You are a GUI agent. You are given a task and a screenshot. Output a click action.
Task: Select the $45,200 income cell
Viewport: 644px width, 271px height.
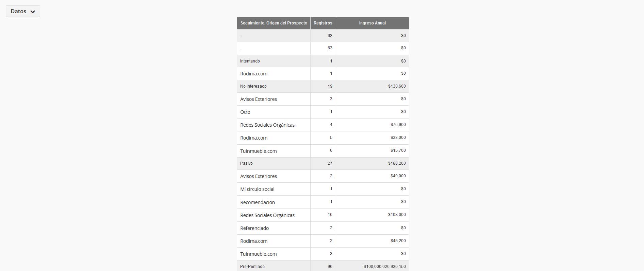pos(398,241)
